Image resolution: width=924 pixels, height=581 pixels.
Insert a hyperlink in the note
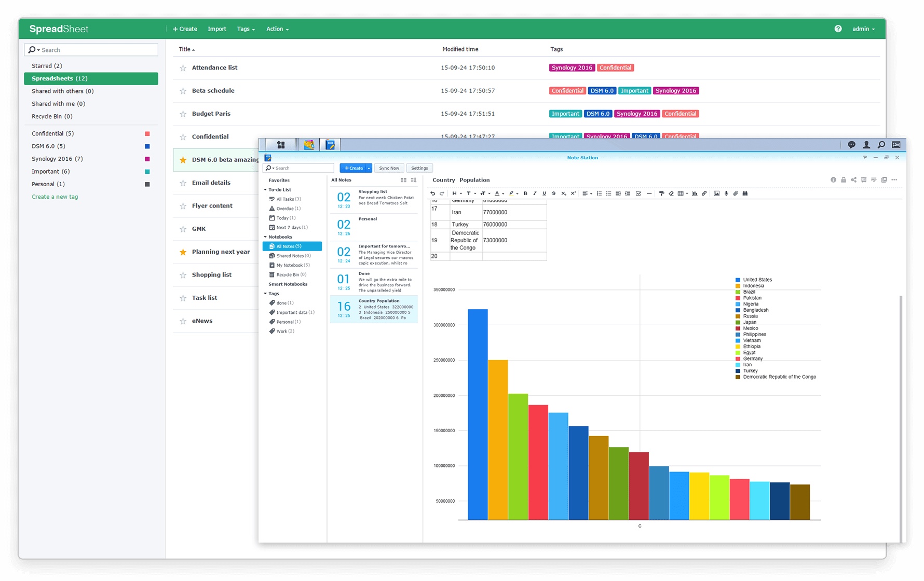click(704, 193)
